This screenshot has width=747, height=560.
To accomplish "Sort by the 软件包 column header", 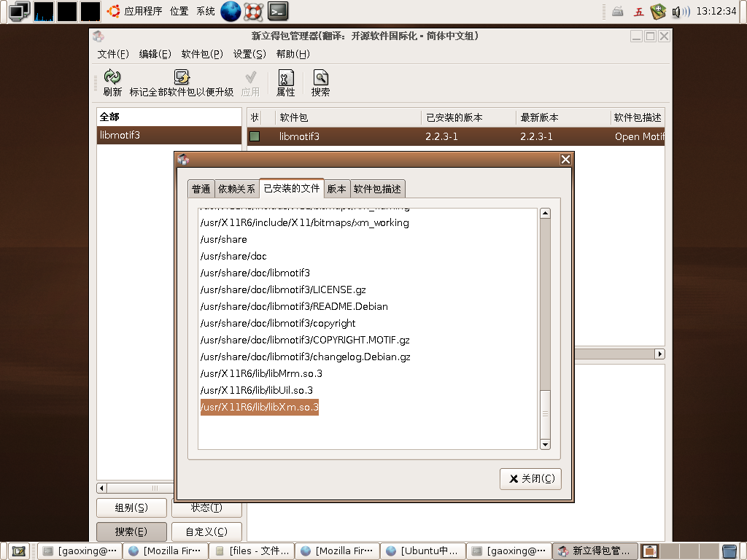I will pyautogui.click(x=348, y=117).
